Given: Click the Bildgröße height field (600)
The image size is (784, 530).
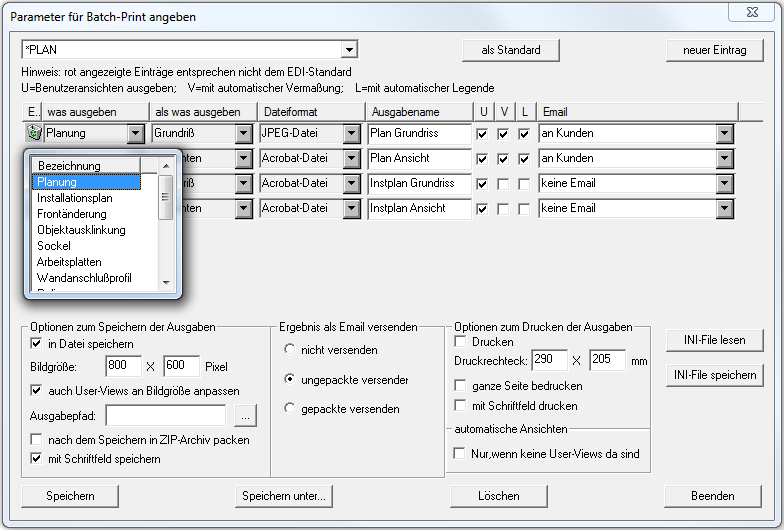Looking at the screenshot, I should [182, 366].
